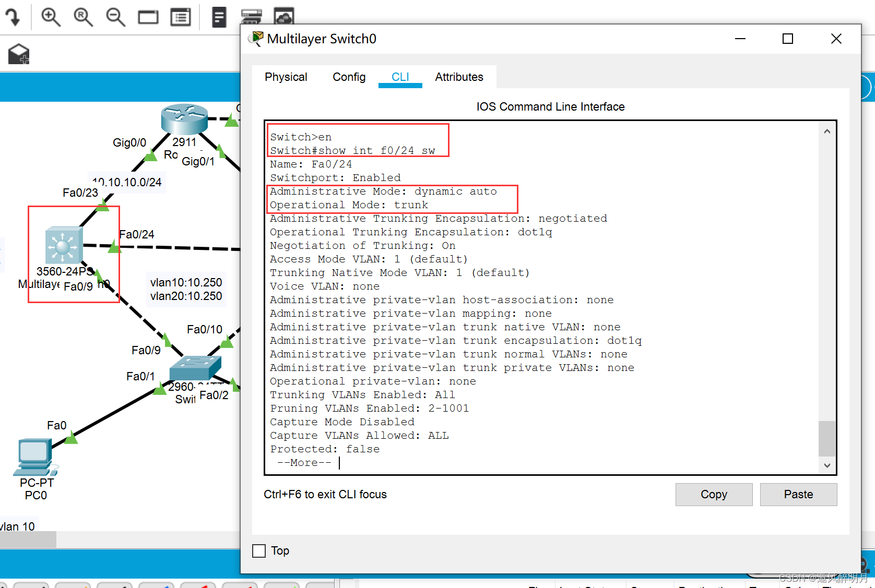Click the 'Fa0/1' port label
Viewport: 875px width, 588px height.
click(x=140, y=377)
